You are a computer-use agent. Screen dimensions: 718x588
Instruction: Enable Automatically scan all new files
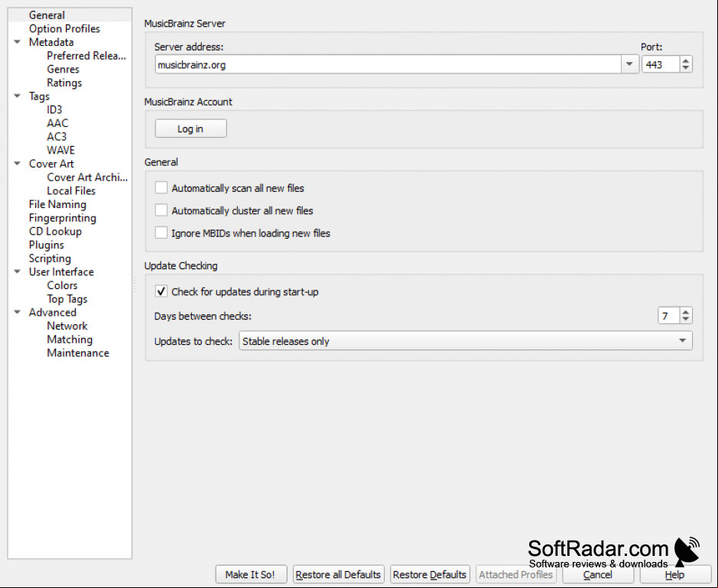point(161,188)
